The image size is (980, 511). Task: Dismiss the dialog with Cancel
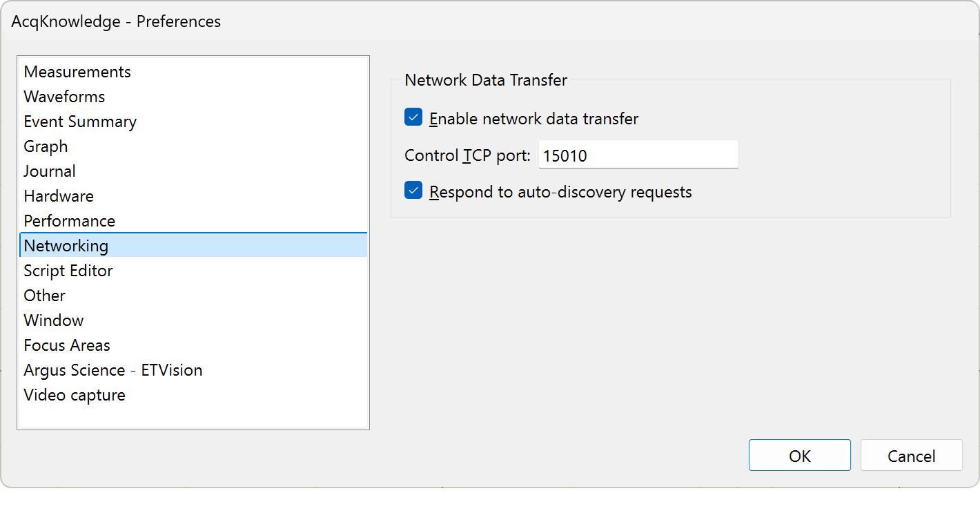911,455
